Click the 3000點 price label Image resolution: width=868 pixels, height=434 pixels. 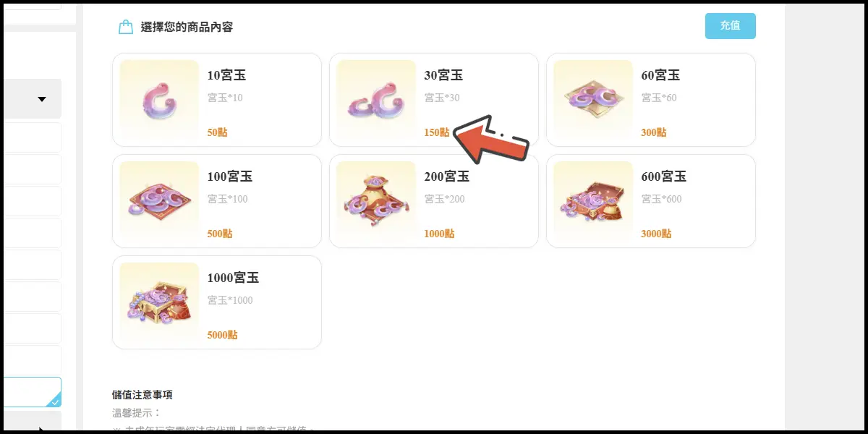click(x=657, y=234)
